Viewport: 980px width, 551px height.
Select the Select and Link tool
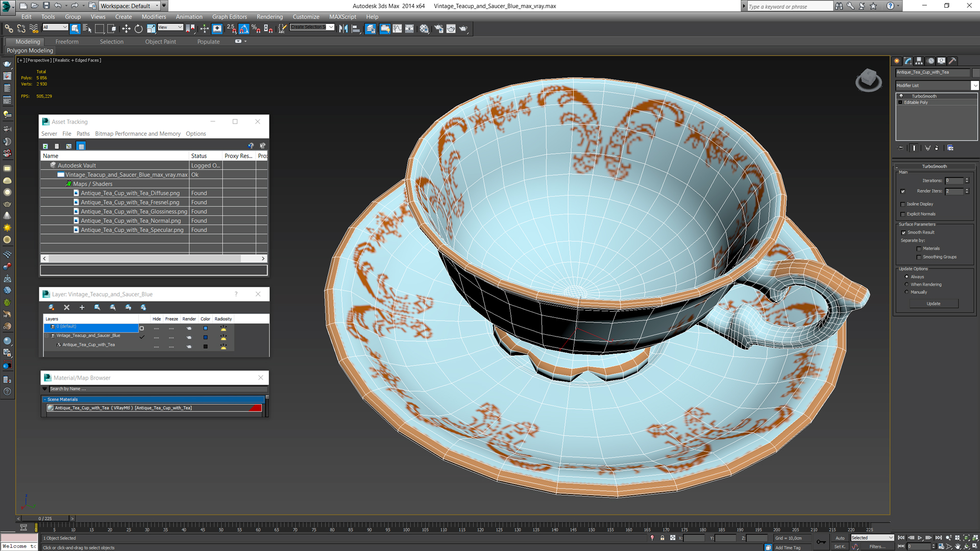(9, 29)
